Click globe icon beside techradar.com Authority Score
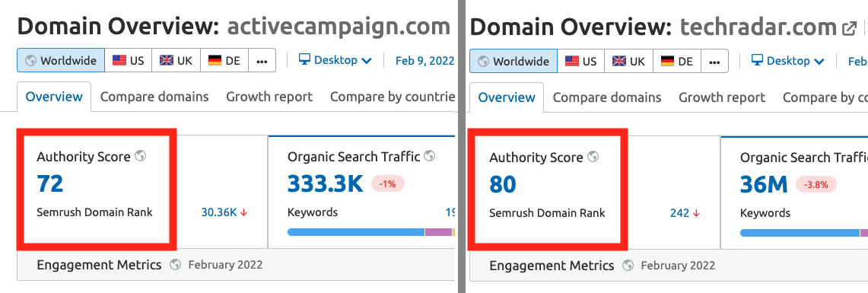This screenshot has width=868, height=293. coord(593,157)
